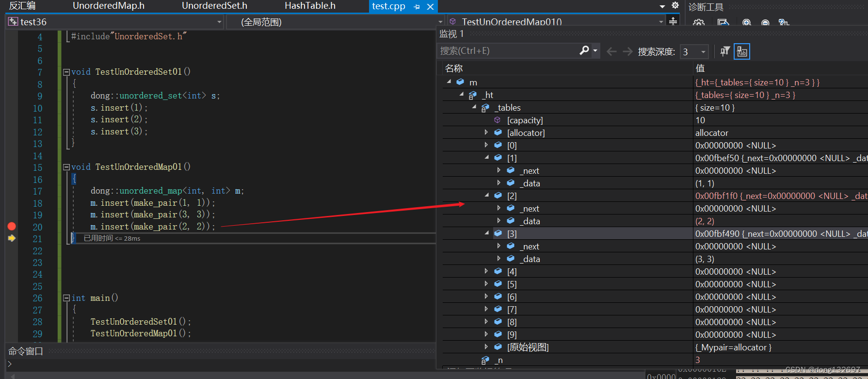This screenshot has height=379, width=868.
Task: Expand the _next node under [3]
Action: [499, 246]
